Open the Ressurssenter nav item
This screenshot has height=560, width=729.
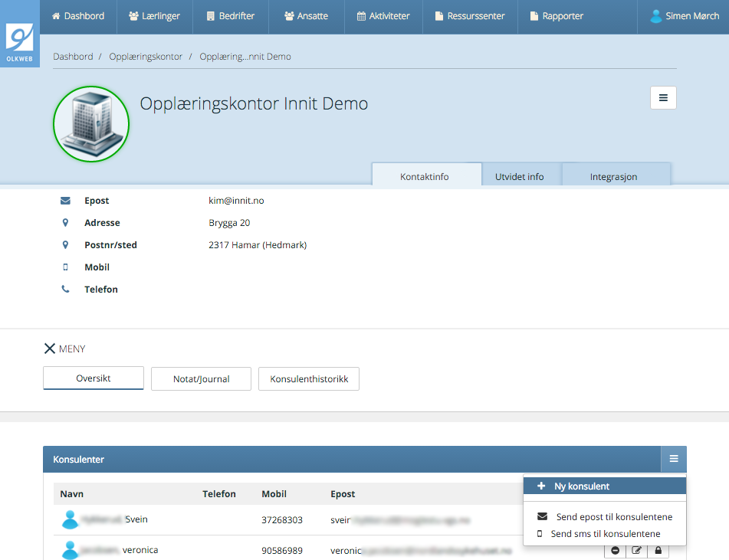[470, 16]
